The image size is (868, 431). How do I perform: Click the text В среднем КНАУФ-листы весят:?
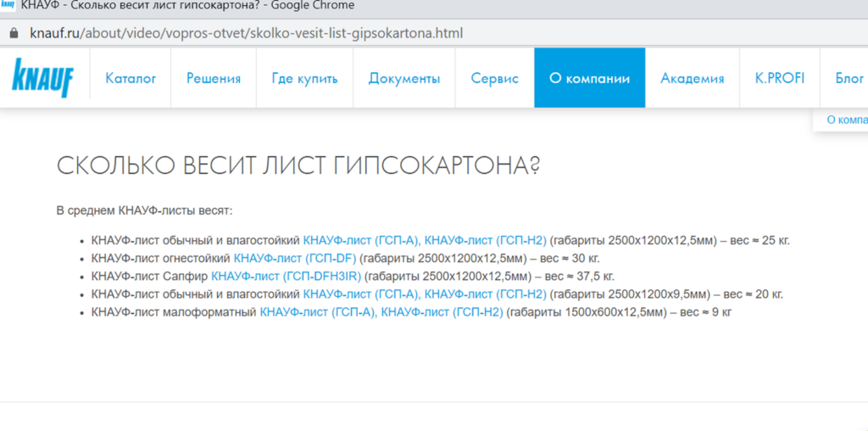[145, 210]
